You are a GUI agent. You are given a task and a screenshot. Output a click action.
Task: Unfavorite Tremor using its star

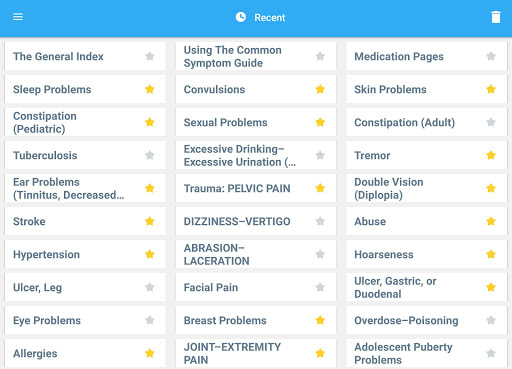pyautogui.click(x=491, y=155)
